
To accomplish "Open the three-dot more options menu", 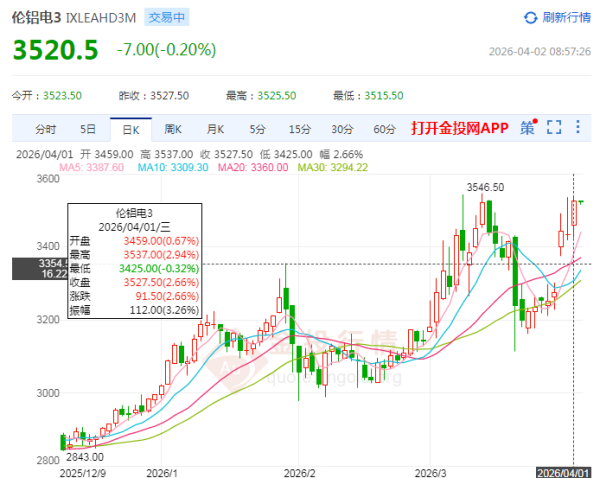I will [578, 127].
